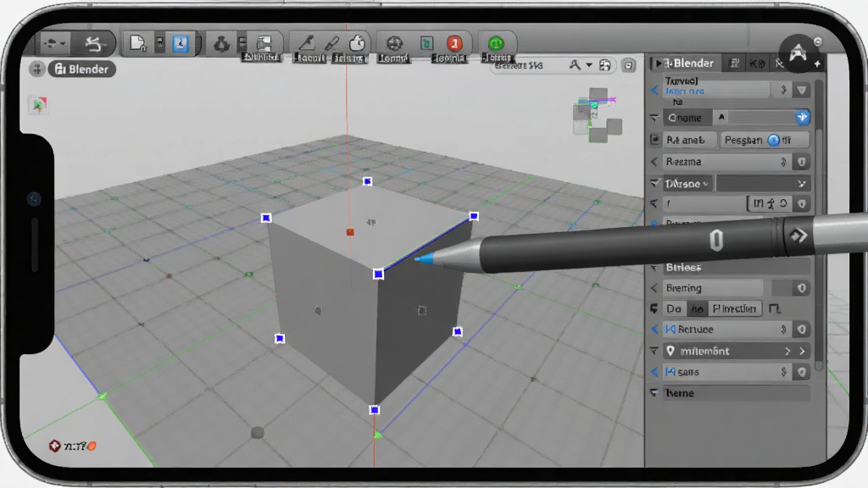Click the navigation orientation gizmo in viewport

597,115
